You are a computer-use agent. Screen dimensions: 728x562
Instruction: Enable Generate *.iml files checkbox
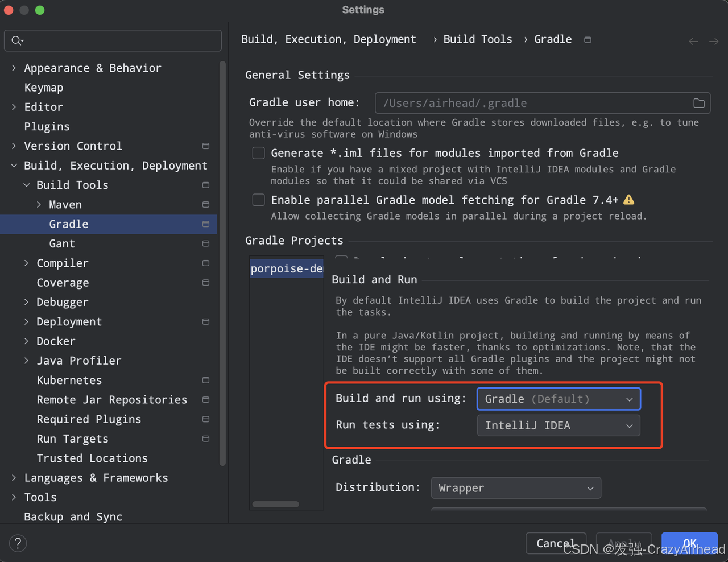259,153
